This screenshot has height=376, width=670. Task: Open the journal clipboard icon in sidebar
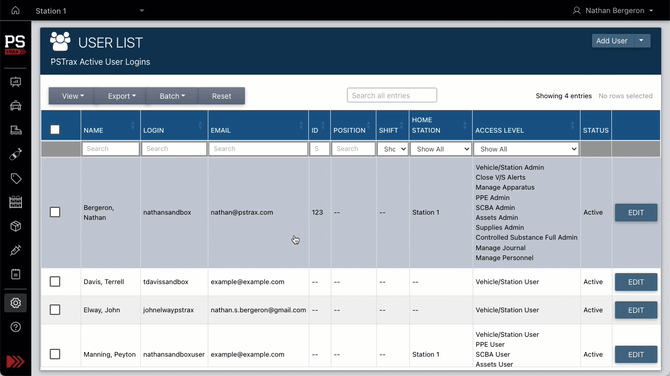[16, 274]
